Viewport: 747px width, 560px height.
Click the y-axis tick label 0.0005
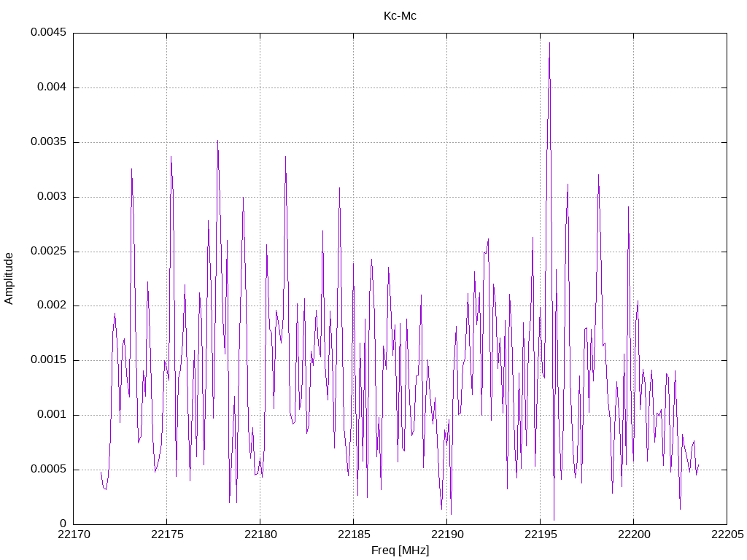click(49, 469)
